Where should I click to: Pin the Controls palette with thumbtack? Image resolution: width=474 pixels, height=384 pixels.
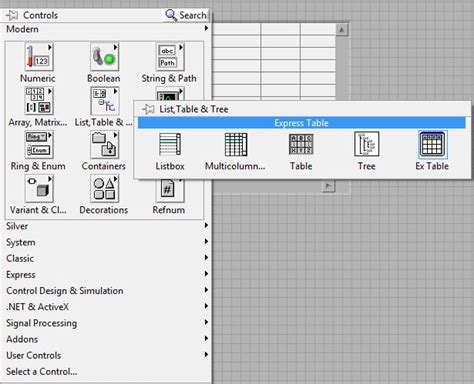tap(12, 15)
